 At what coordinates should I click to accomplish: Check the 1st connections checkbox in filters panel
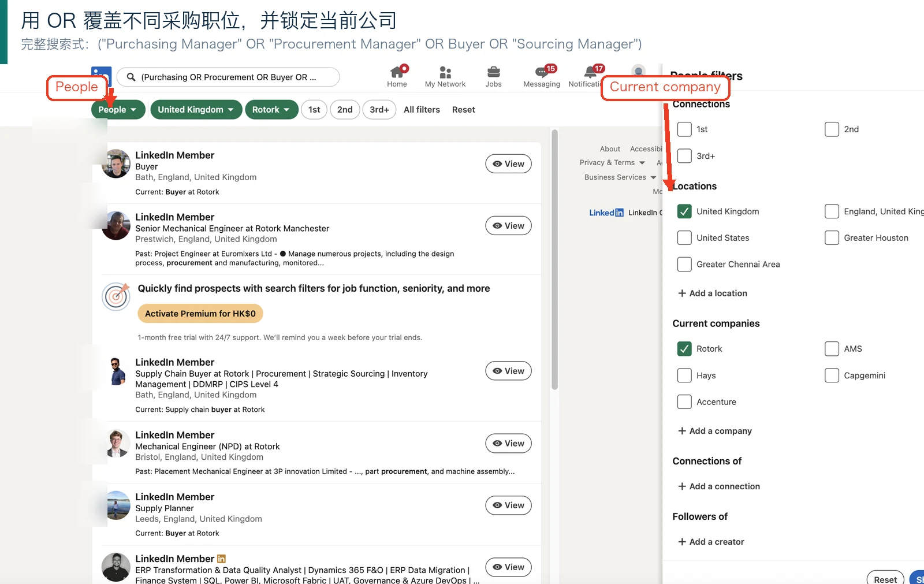[684, 129]
